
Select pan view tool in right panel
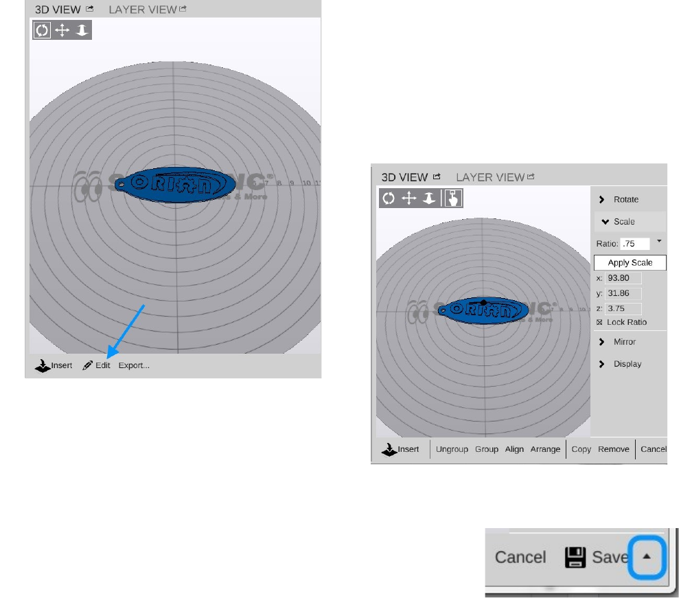[x=409, y=198]
